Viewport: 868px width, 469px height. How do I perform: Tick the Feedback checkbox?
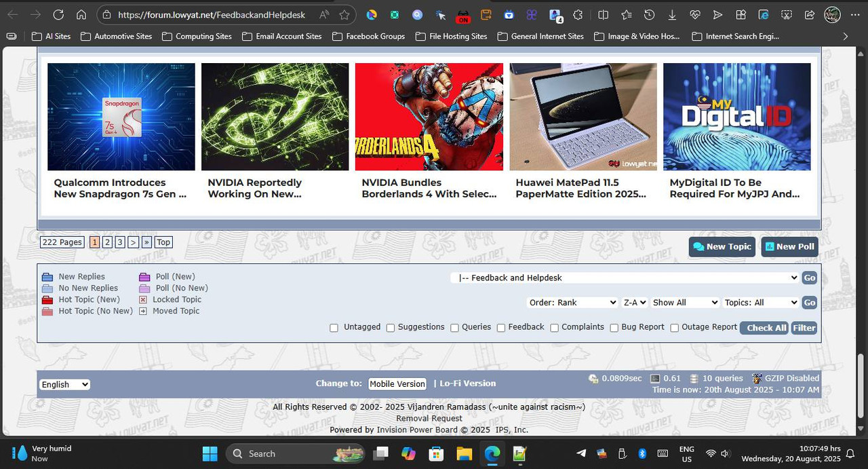pos(501,328)
